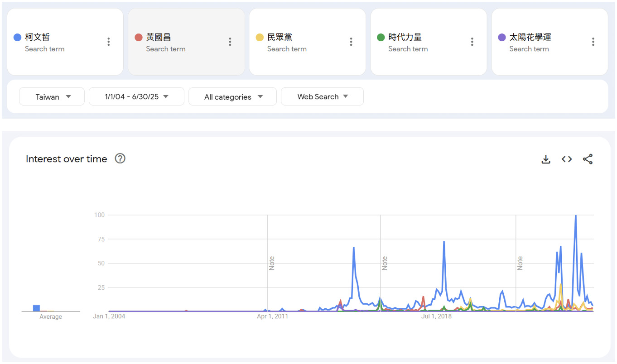
Task: Click the 'Interest over time' heading
Action: coord(67,159)
